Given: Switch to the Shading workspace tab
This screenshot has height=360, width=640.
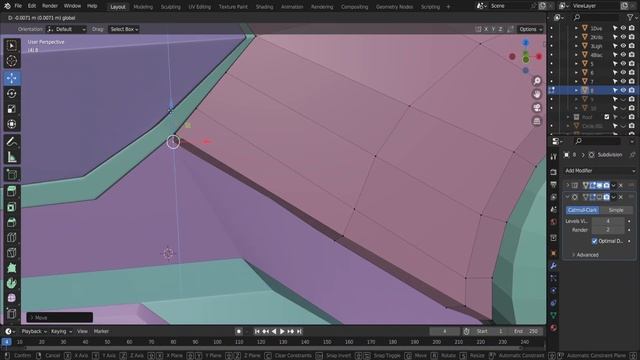Looking at the screenshot, I should (264, 7).
